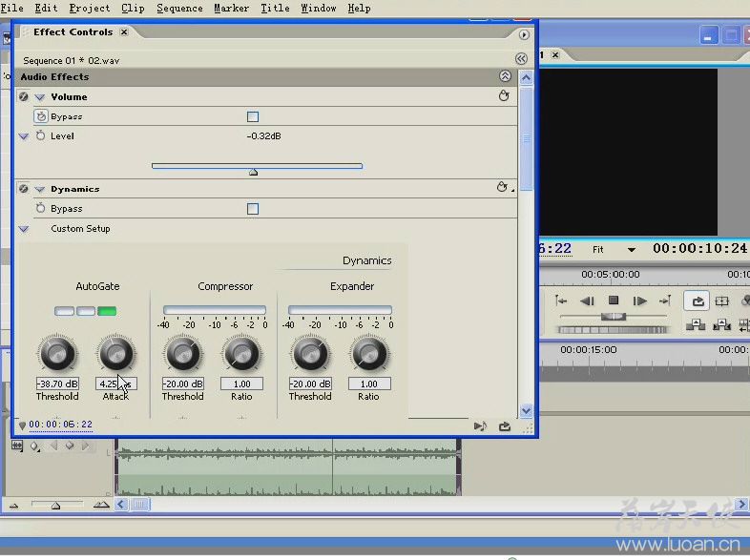
Task: Toggle Safe Margins in Program monitor
Action: click(x=721, y=301)
